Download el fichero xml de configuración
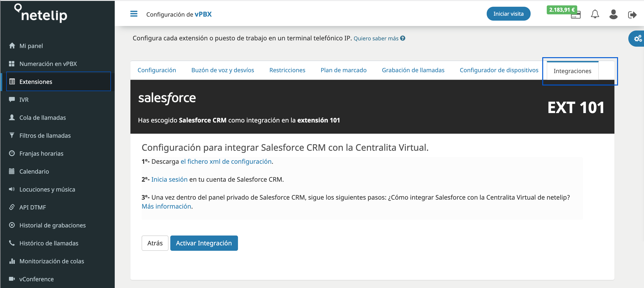The width and height of the screenshot is (644, 288). point(226,162)
